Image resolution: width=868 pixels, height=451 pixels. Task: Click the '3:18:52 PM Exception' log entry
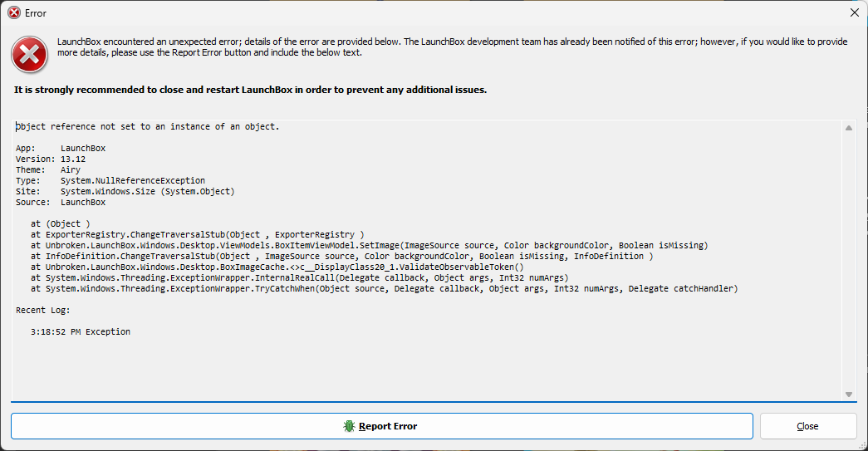coord(81,331)
